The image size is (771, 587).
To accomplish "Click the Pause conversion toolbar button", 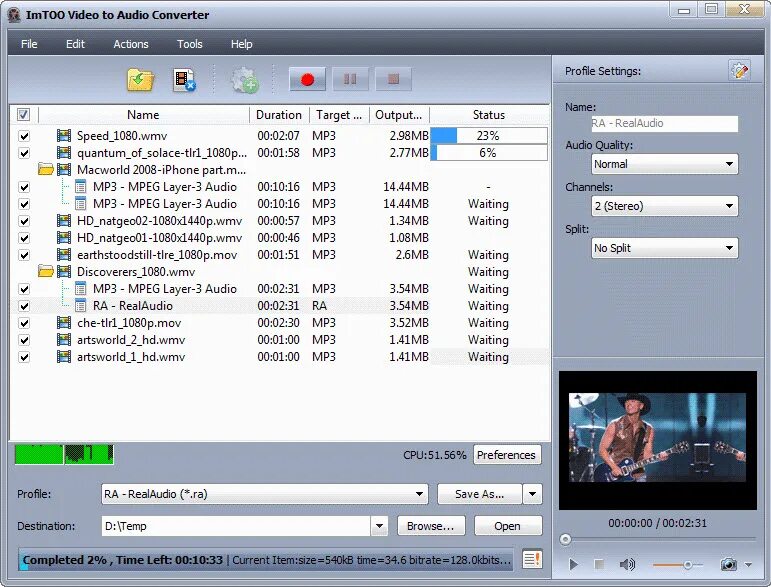I will coord(350,79).
